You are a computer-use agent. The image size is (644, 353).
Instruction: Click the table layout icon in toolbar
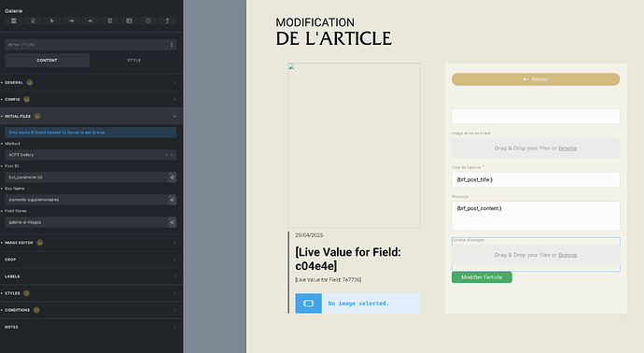pos(129,21)
